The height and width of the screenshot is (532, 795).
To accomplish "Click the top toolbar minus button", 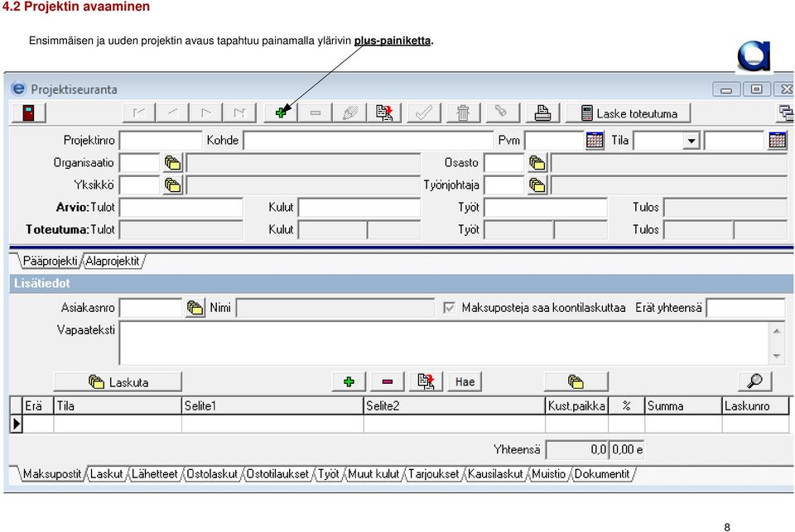I will [316, 113].
